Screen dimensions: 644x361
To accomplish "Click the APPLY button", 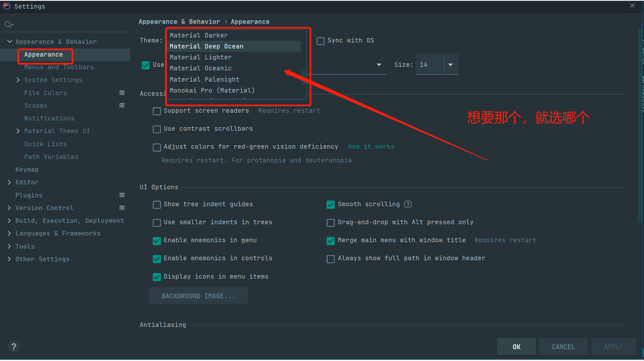I will coord(613,347).
